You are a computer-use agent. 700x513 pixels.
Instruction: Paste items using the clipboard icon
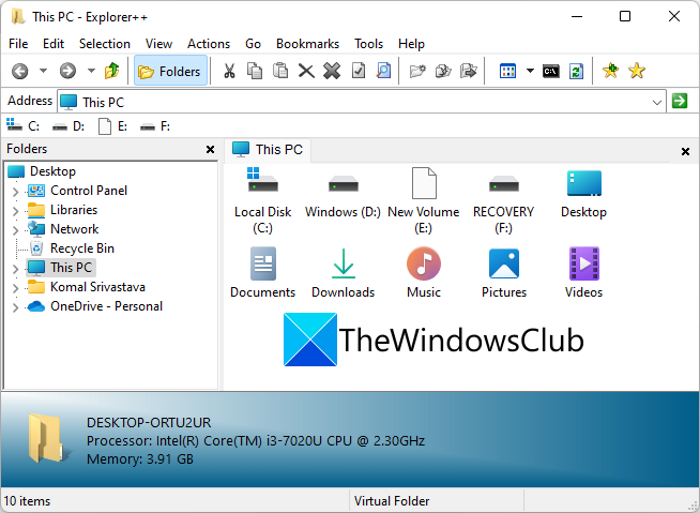(x=280, y=71)
